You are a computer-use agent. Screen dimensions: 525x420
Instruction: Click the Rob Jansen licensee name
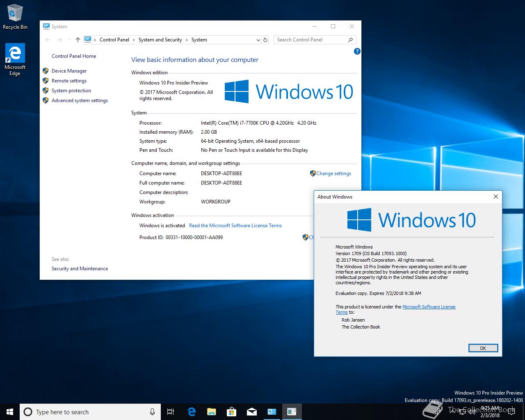coord(353,320)
